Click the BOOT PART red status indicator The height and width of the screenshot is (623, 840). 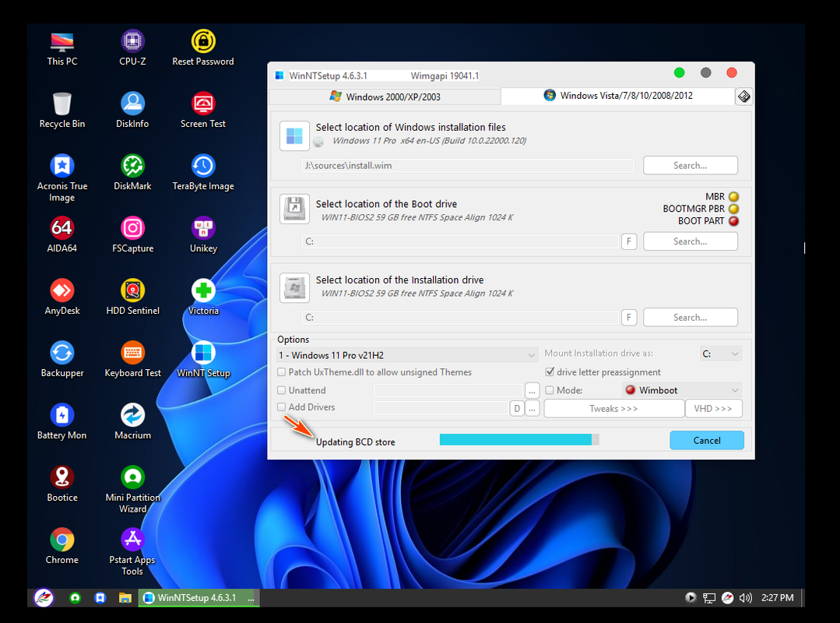[734, 220]
